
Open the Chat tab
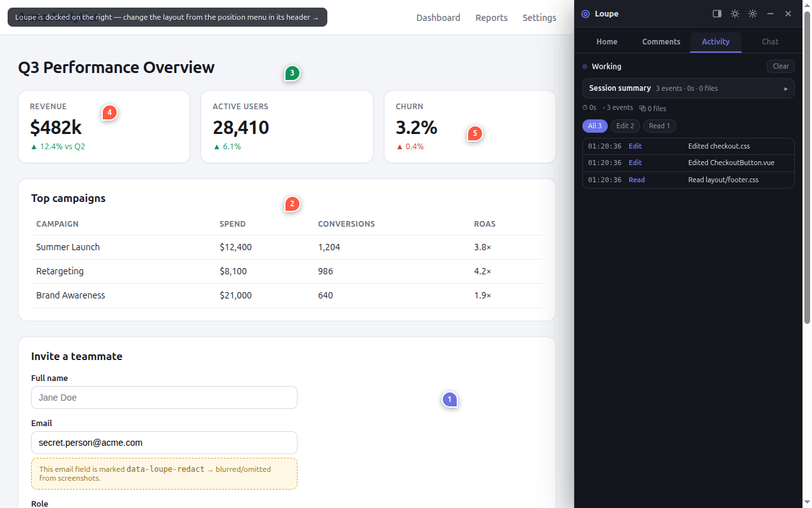[x=770, y=41]
